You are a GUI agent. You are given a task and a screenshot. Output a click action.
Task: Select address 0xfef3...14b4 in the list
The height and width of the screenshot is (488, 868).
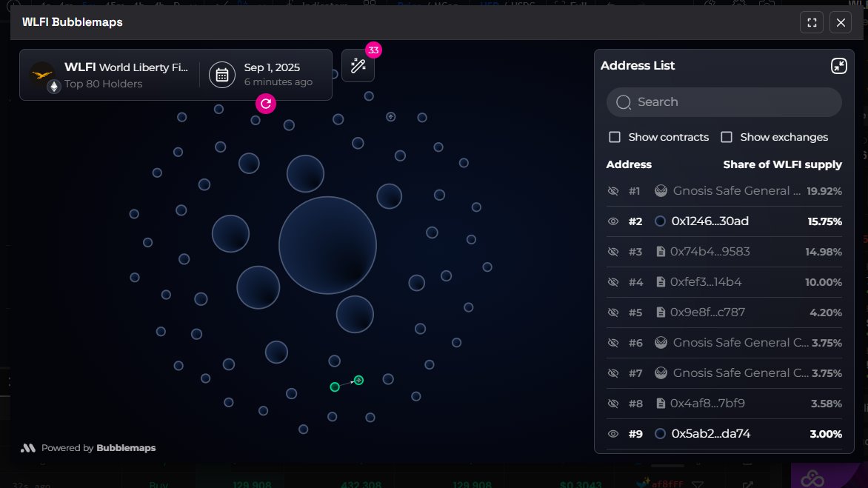tap(706, 282)
